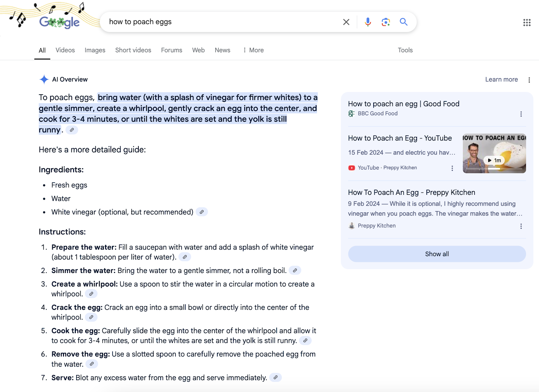This screenshot has height=392, width=539.
Task: Play the 1m video badge on thumbnail
Action: tap(494, 160)
